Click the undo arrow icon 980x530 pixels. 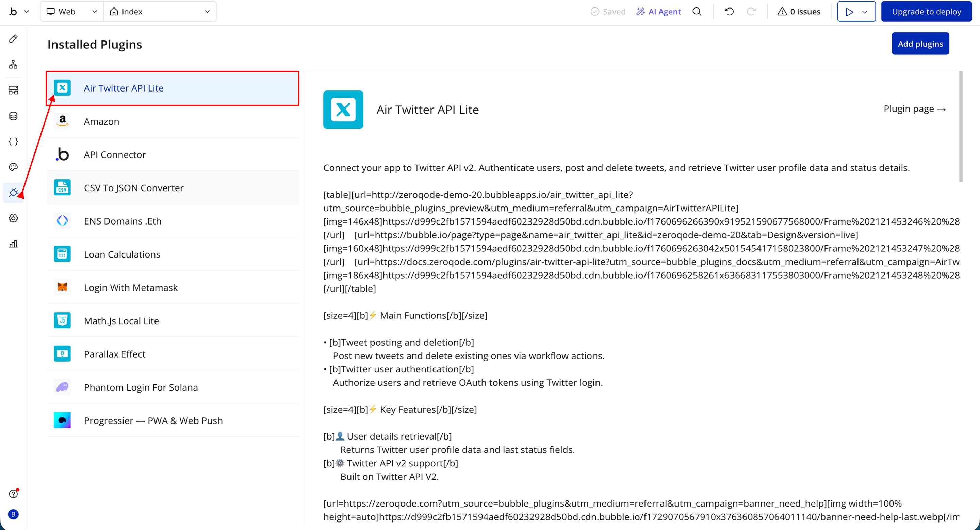[x=729, y=12]
